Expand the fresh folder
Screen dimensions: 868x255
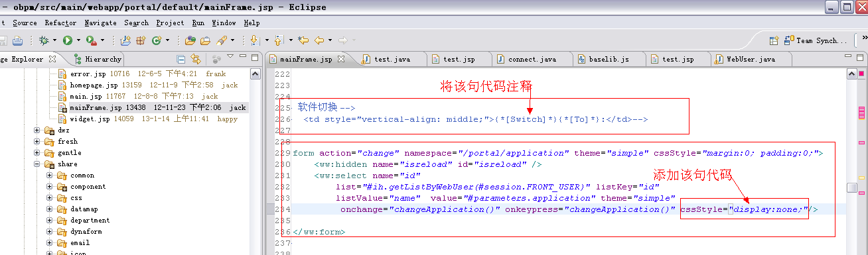tap(37, 142)
